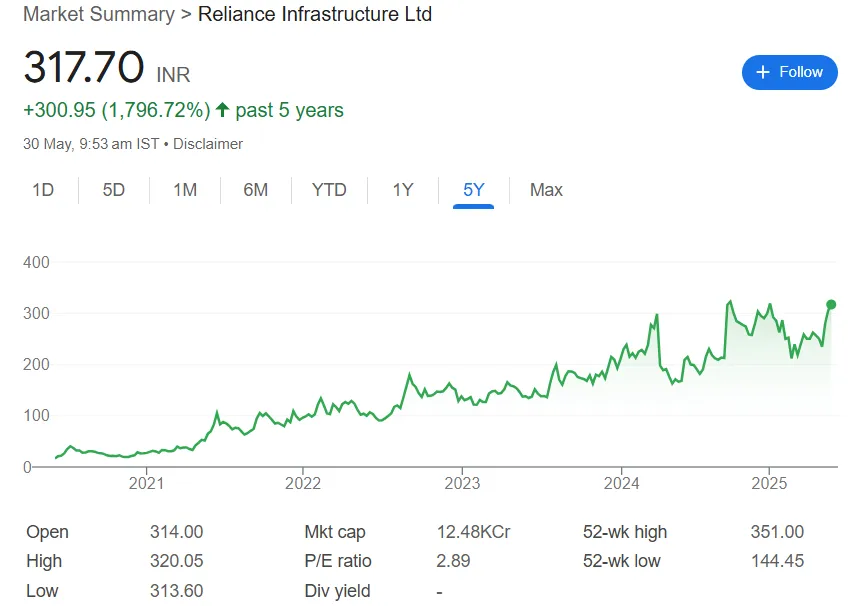Click the 2025 x-axis label
Screen dimensions: 860x606
click(769, 483)
